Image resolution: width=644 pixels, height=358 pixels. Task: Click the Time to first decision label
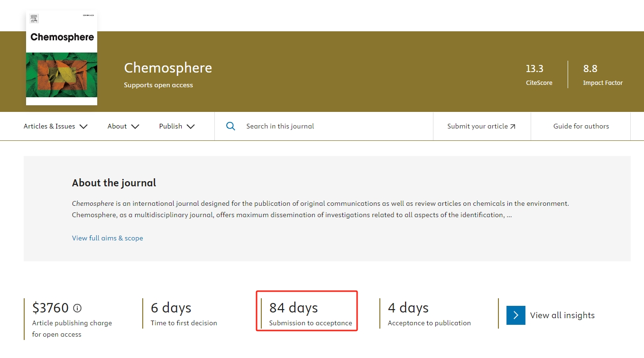click(184, 323)
